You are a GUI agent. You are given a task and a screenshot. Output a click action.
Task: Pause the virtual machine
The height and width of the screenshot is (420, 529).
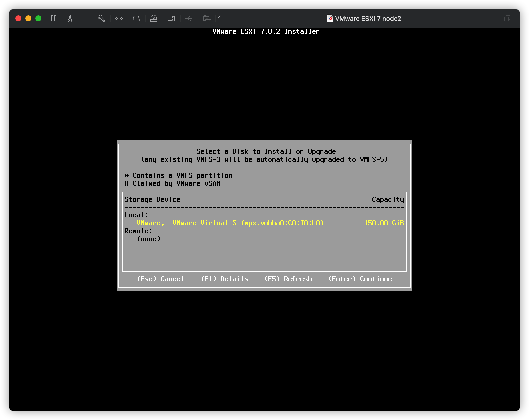click(x=54, y=18)
